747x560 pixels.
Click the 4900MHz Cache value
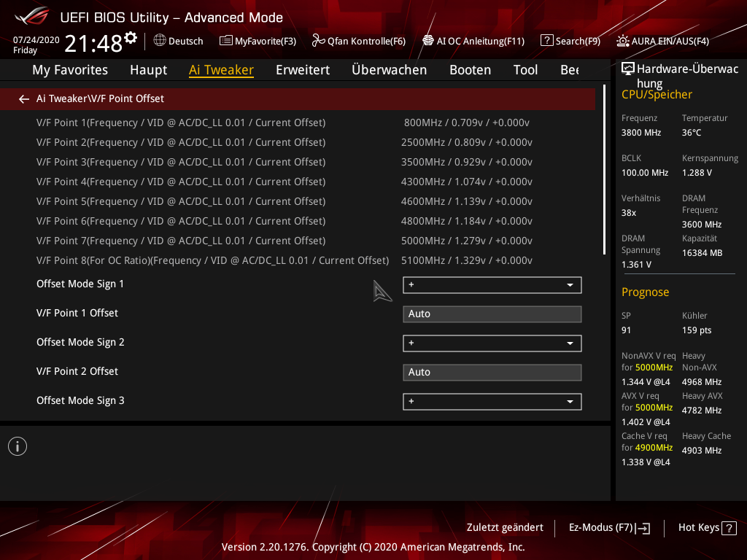coord(654,448)
